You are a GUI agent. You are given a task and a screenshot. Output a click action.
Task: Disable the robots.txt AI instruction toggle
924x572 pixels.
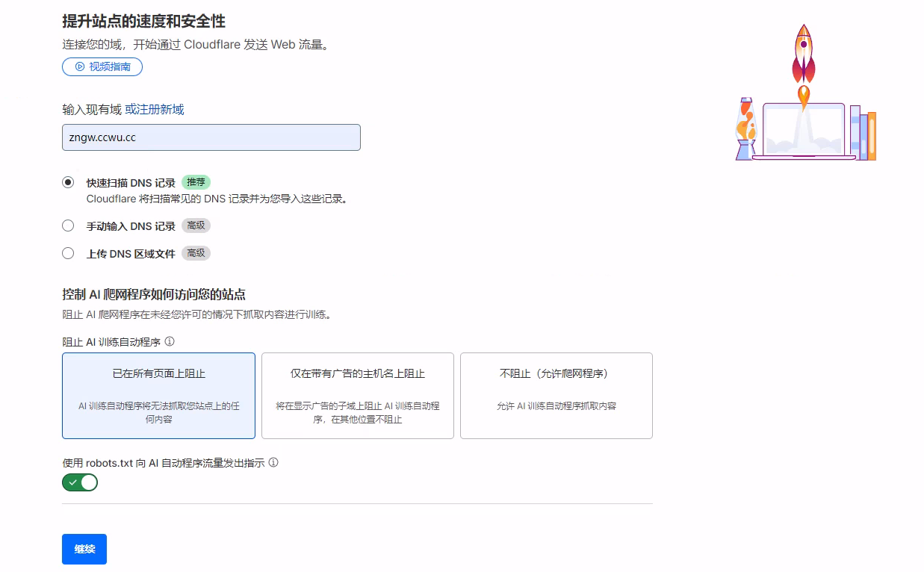click(80, 482)
